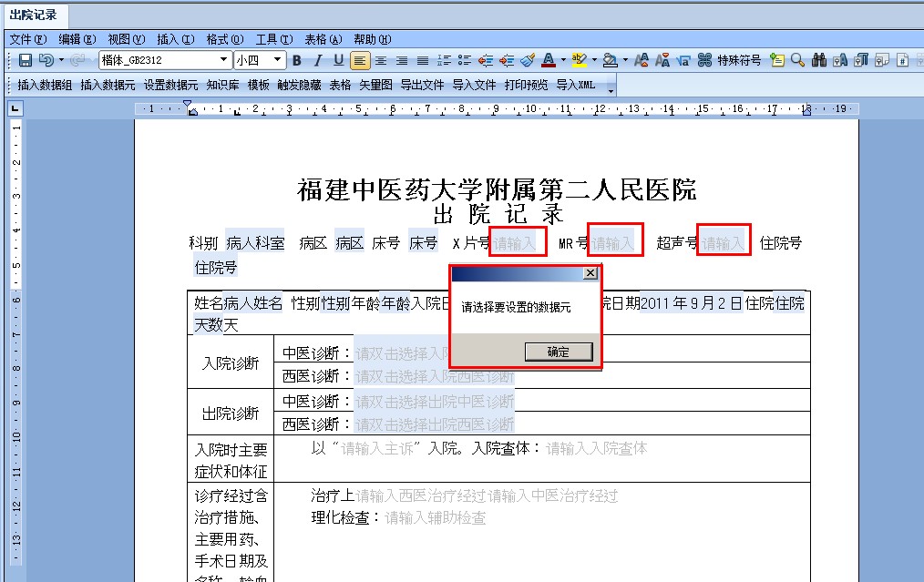
Task: Expand the secondary toolbar overflow arrow
Action: 611,91
